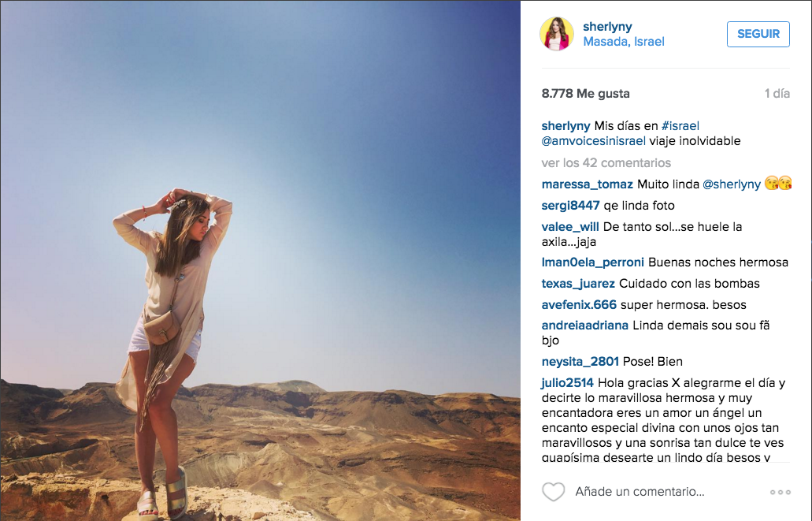Image resolution: width=812 pixels, height=521 pixels.
Task: Open lman0ela_perroni's profile
Action: [593, 262]
